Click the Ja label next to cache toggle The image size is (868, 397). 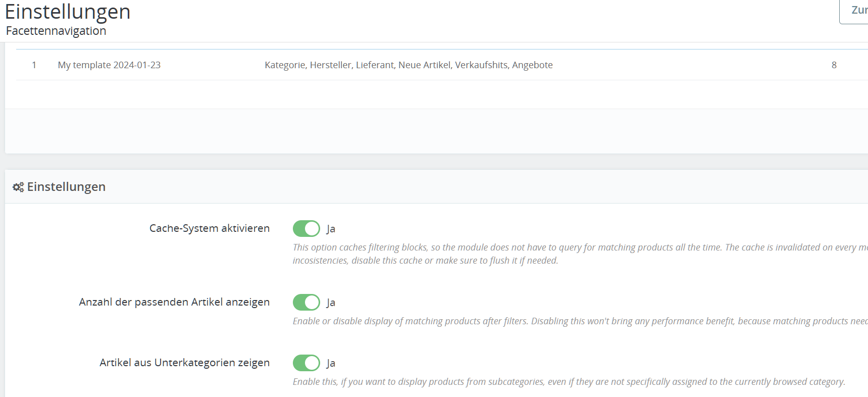(x=331, y=229)
